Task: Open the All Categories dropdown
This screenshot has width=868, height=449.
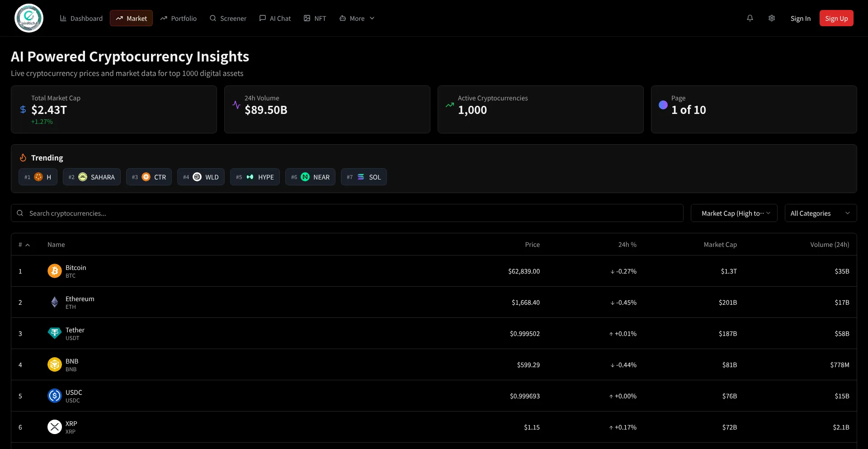Action: point(821,213)
